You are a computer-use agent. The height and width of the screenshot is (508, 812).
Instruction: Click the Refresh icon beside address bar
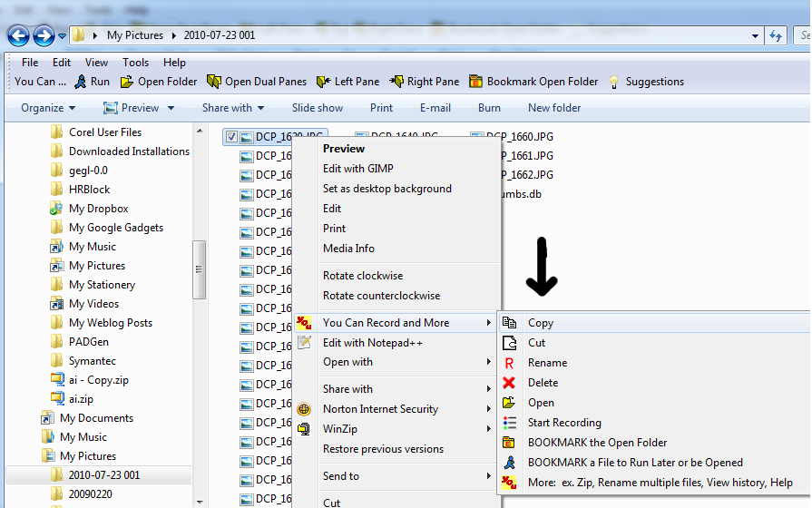tap(775, 35)
